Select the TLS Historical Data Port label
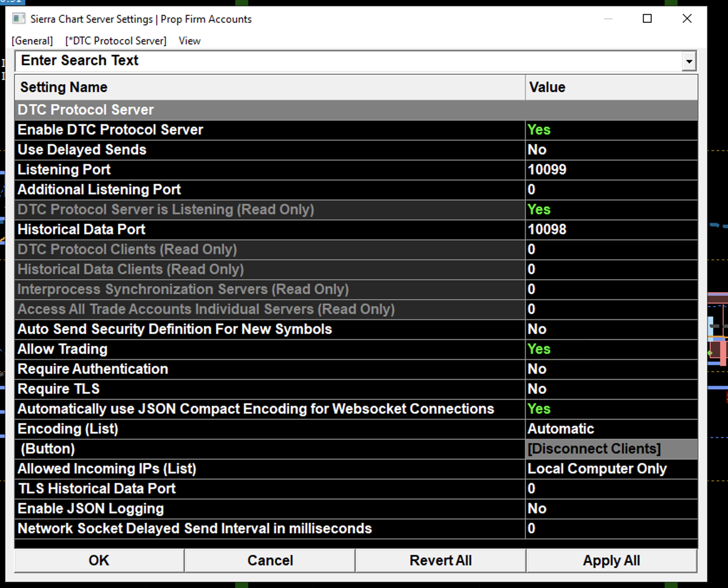 click(97, 489)
